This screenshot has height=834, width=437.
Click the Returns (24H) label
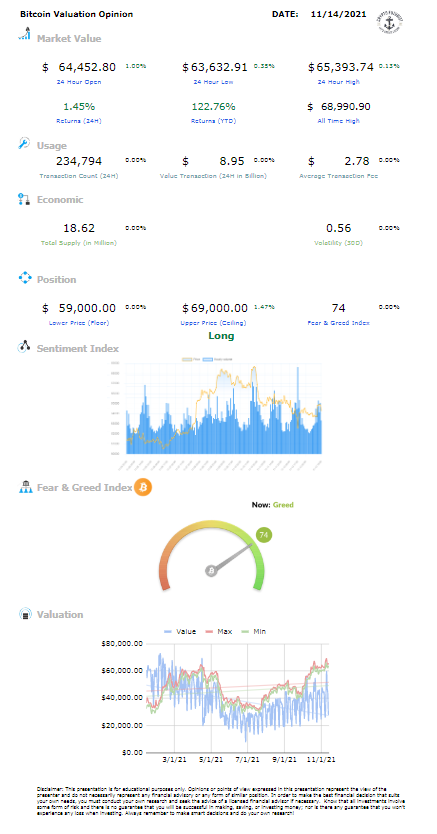point(79,121)
